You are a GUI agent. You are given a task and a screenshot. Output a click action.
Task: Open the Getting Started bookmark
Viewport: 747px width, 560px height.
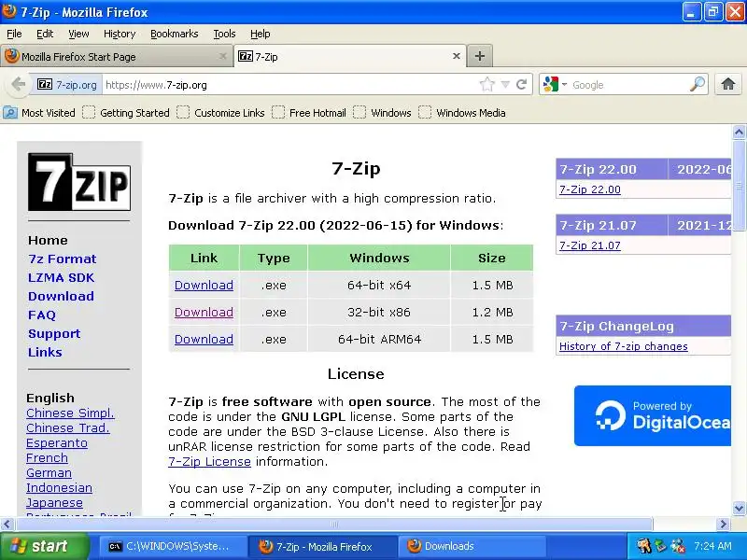126,113
